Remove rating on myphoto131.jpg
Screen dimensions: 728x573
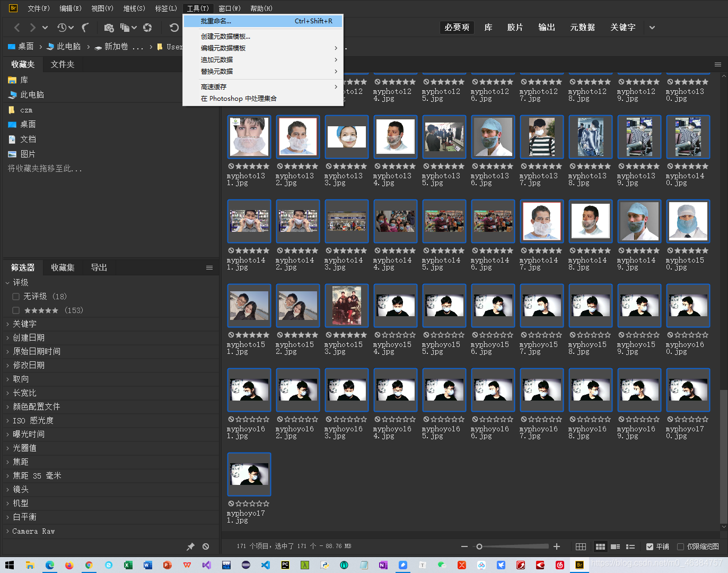pyautogui.click(x=231, y=166)
